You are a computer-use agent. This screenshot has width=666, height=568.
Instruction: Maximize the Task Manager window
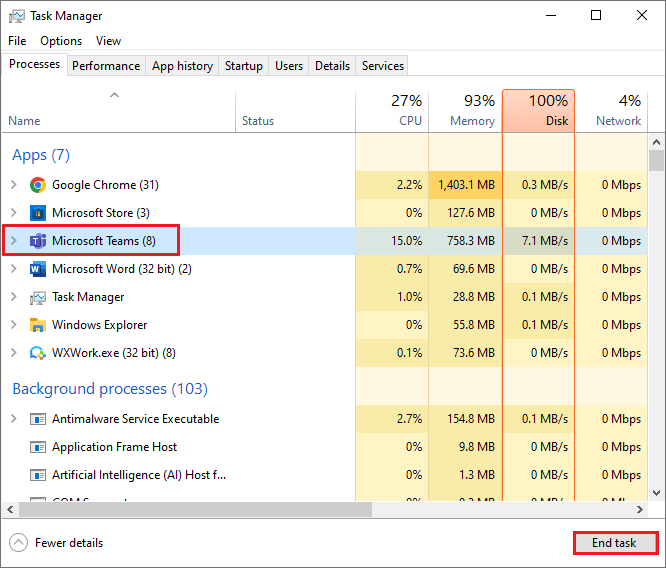pyautogui.click(x=596, y=16)
